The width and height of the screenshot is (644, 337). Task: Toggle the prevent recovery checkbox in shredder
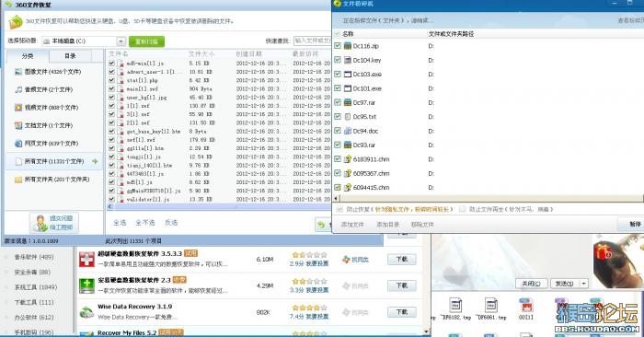(x=339, y=209)
